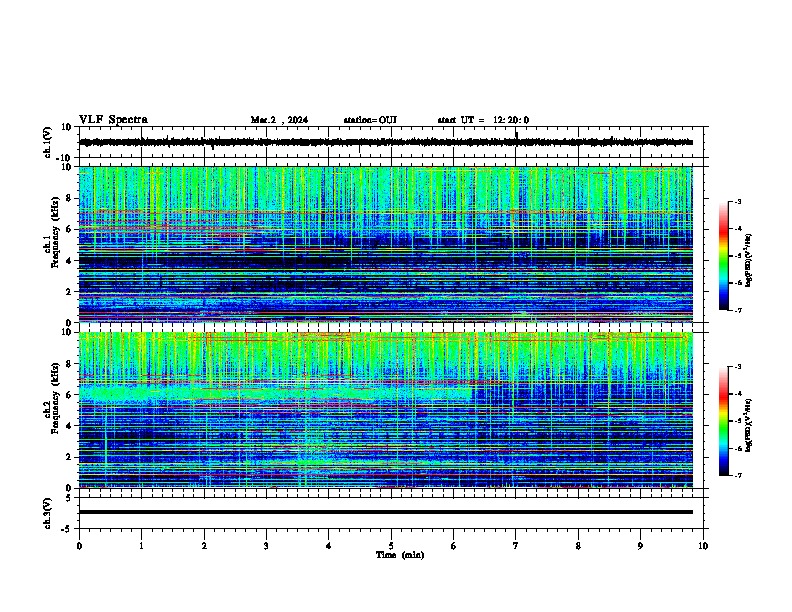Select the date text "Mar.2 , 2024"
Image resolution: width=792 pixels, height=612 pixels.
279,120
